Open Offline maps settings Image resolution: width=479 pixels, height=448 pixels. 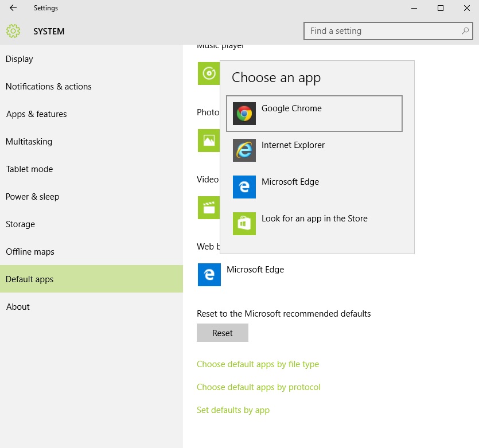[x=91, y=251]
